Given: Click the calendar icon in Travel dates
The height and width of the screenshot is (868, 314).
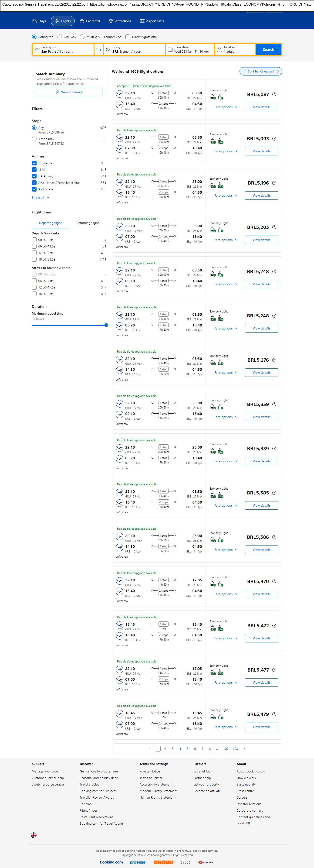Looking at the screenshot, I should click(170, 50).
